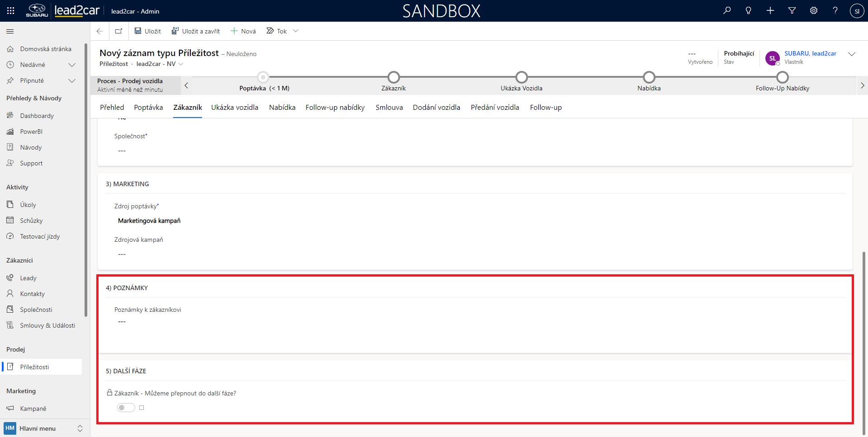Switch to the Nabídka tab

[282, 108]
